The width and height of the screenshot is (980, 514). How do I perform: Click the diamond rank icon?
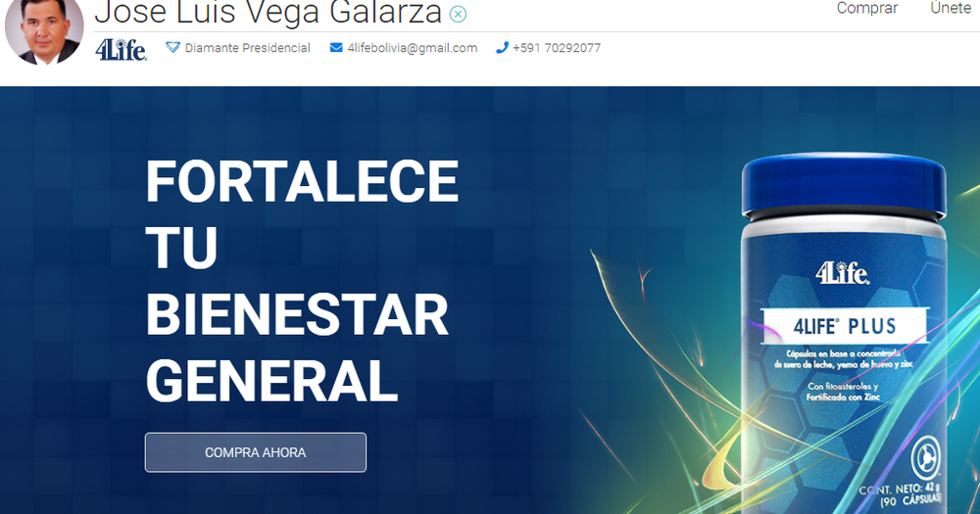click(x=173, y=47)
